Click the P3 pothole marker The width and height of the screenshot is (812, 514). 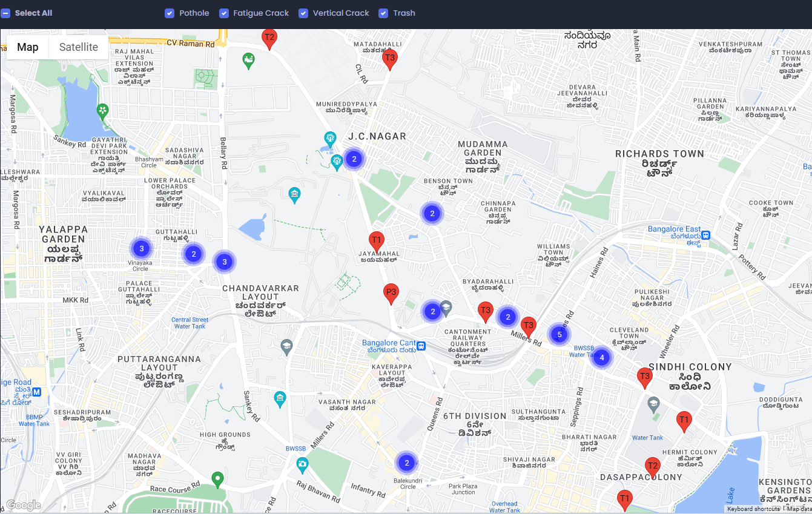[x=391, y=293]
